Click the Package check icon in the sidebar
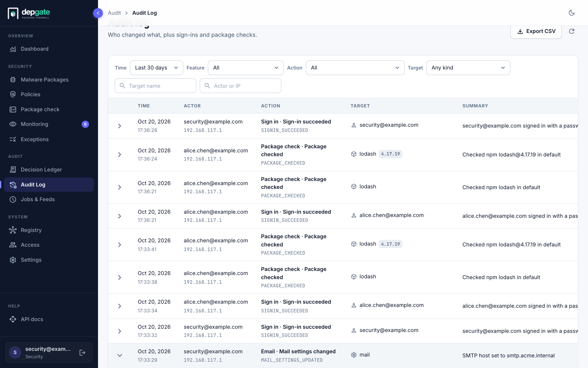 [13, 109]
